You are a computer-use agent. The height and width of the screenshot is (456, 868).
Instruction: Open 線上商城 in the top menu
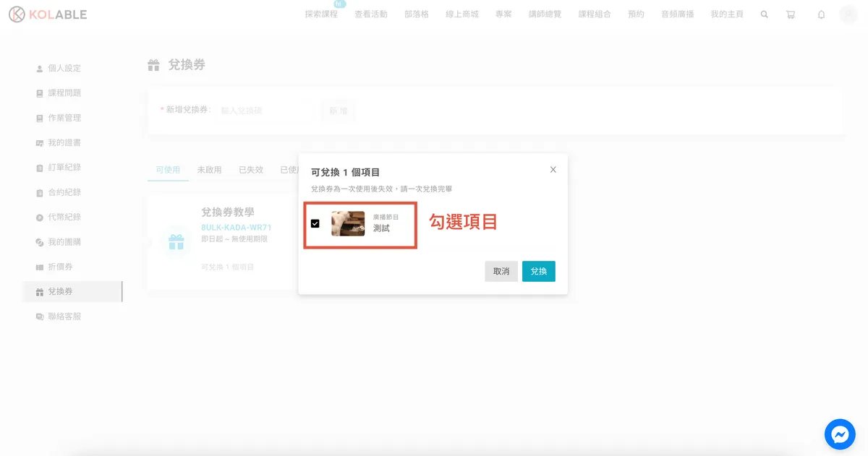(462, 14)
